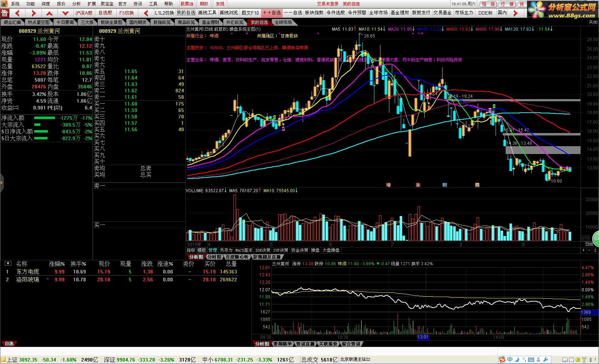Click the 沪深A股 toolbar button
599x364 pixels.
point(84,13)
